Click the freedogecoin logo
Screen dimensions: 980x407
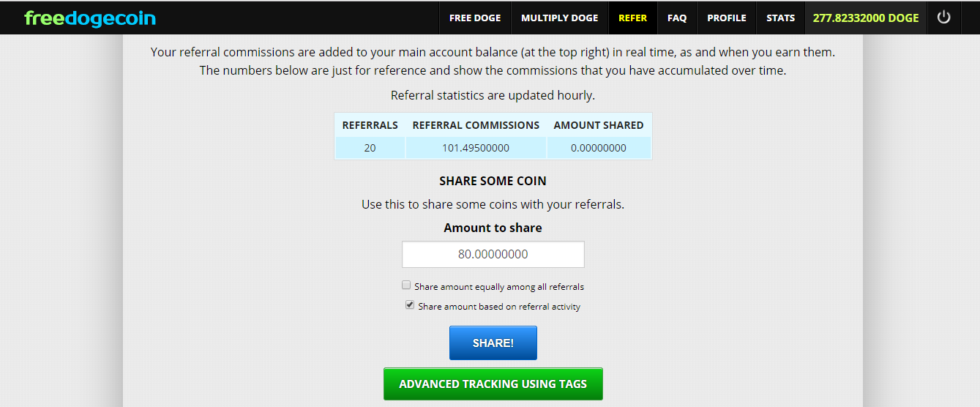tap(90, 18)
